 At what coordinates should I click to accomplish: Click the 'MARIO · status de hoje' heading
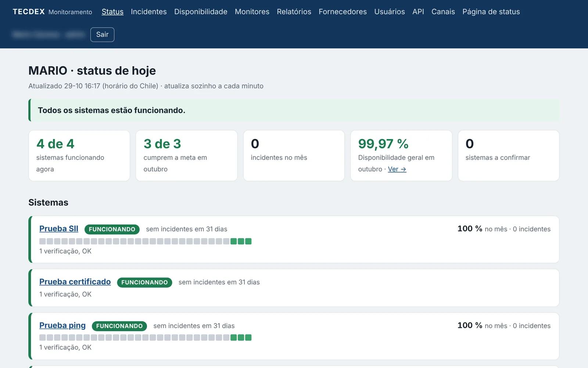[x=92, y=71]
